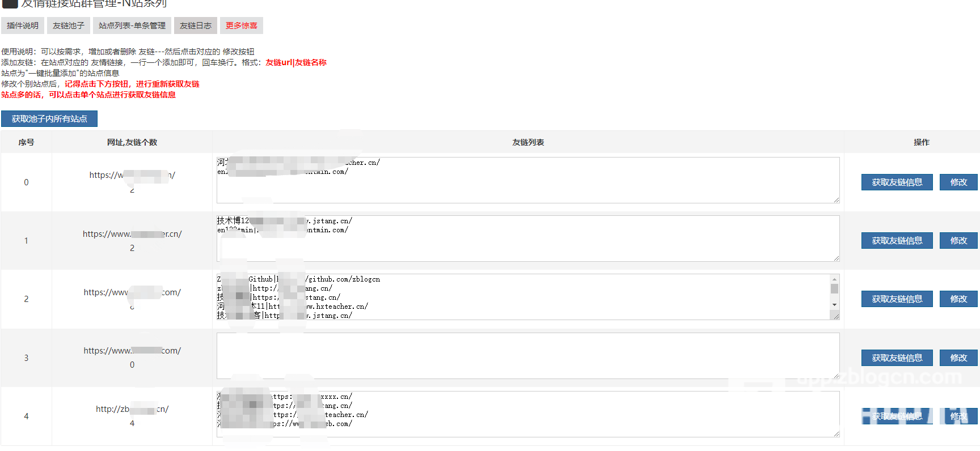The height and width of the screenshot is (451, 980).
Task: Click 修改 for row 3 site
Action: (x=958, y=358)
